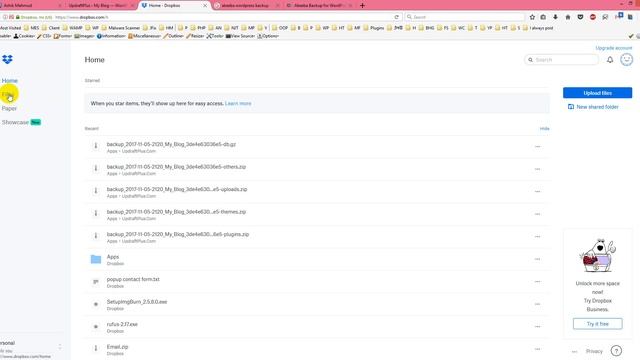Expand the Personal account switcher
Viewport: 640px width, 360px height.
pyautogui.click(x=60, y=347)
